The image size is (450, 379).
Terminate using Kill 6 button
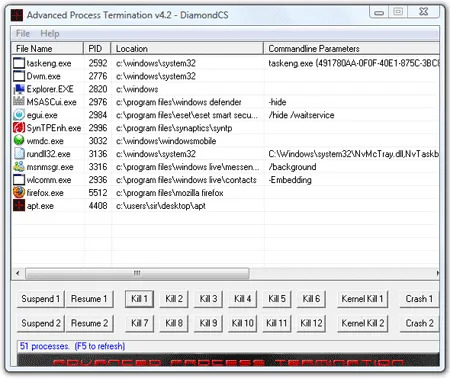(x=311, y=299)
